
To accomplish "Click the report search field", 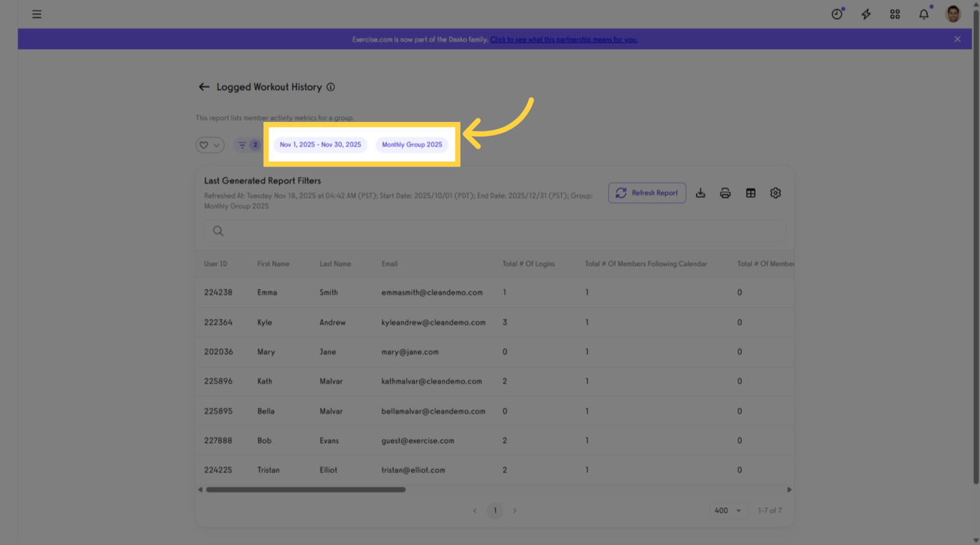I will tap(495, 231).
